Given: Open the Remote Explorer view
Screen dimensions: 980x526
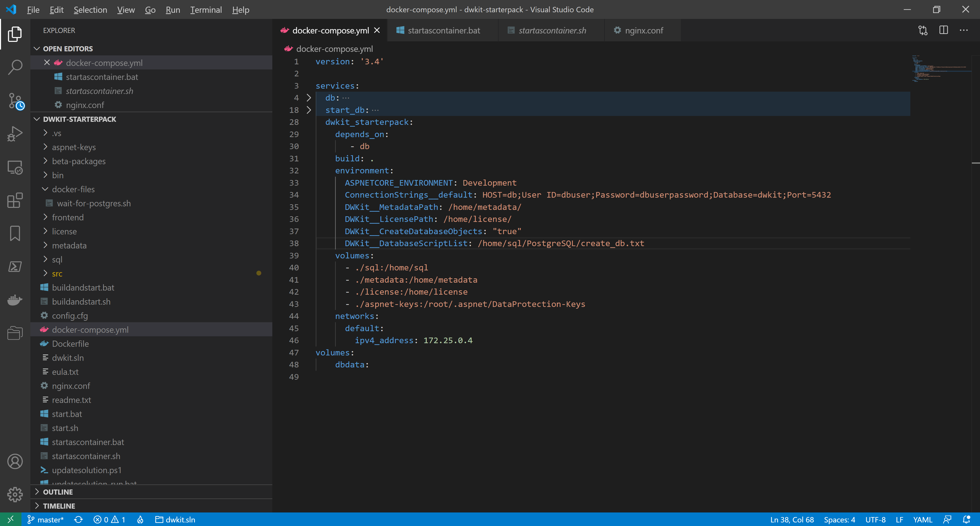Looking at the screenshot, I should click(x=15, y=167).
